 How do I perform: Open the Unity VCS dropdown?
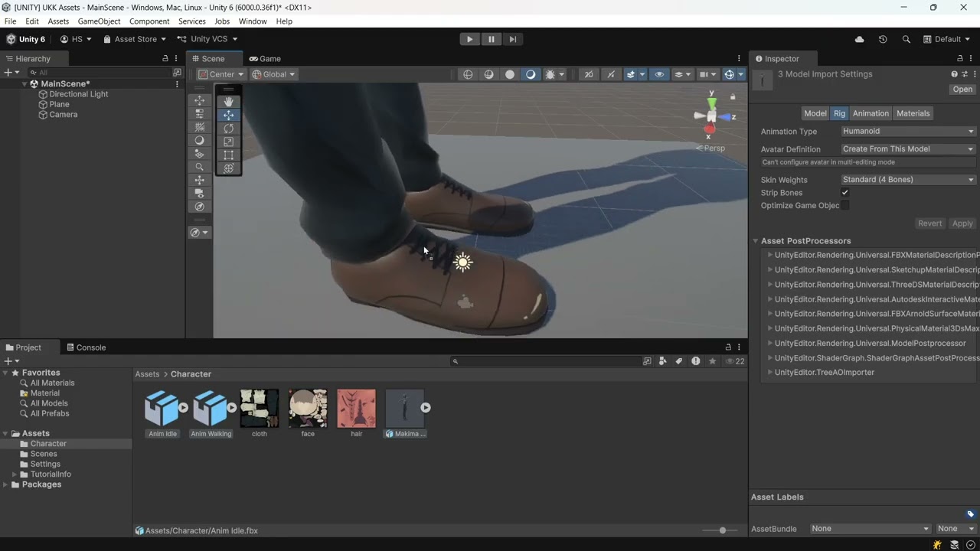tap(207, 39)
